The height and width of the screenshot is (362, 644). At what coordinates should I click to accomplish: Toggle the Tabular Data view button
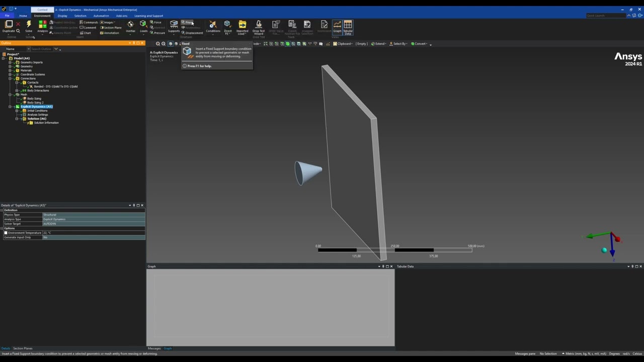click(x=348, y=27)
